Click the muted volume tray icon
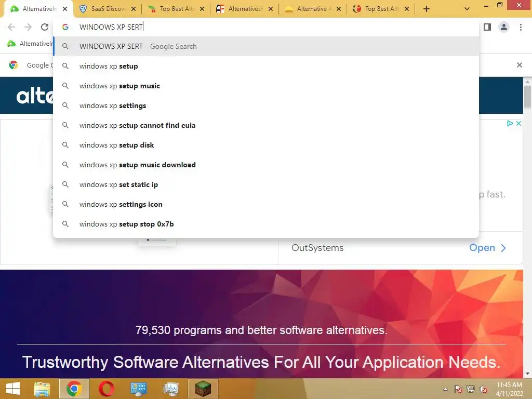This screenshot has width=532, height=399. click(x=483, y=389)
